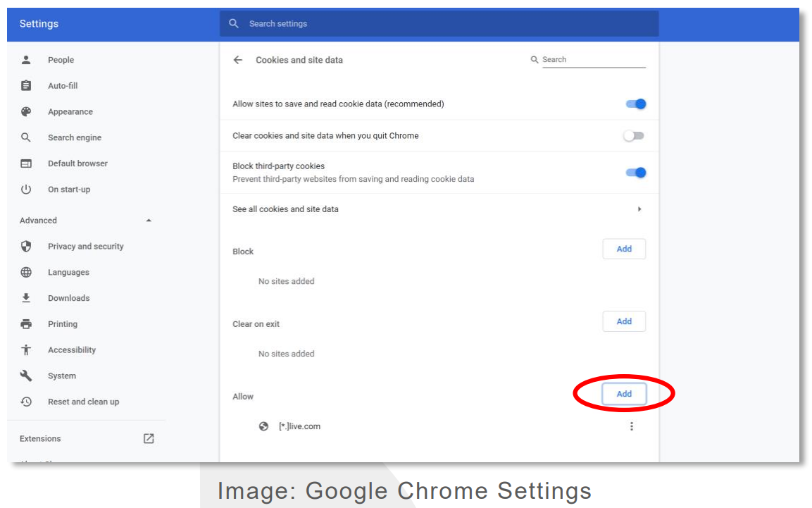Click the Cookies and site data heading
Screen dimensions: 812x508
coord(299,60)
